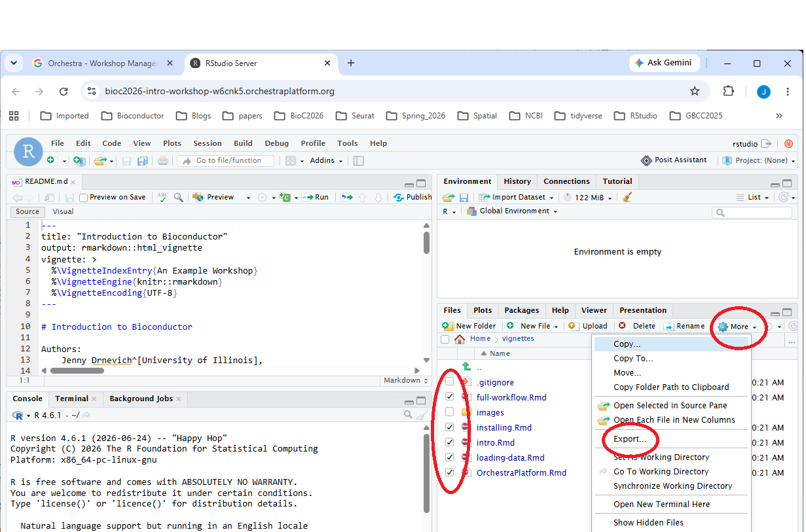Open the Project: (None) dropdown
Viewport: 806px width, 532px height.
click(759, 160)
